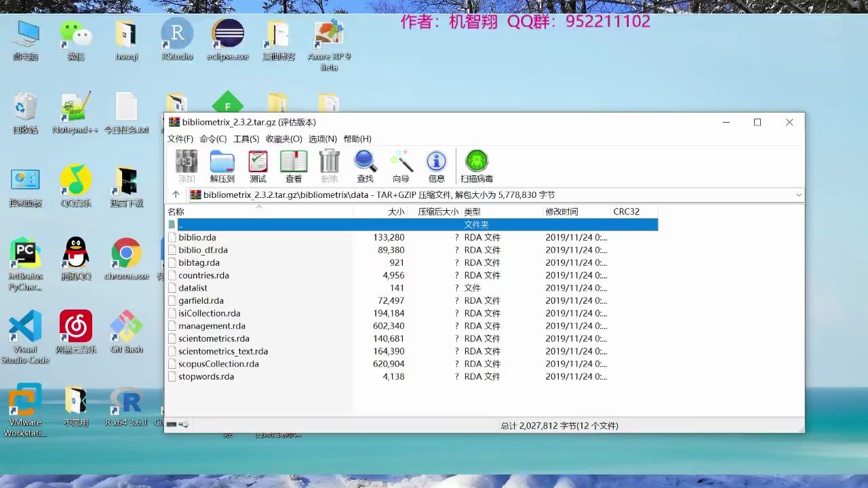Open the 帮助(H) menu
This screenshot has width=868, height=488.
point(358,139)
